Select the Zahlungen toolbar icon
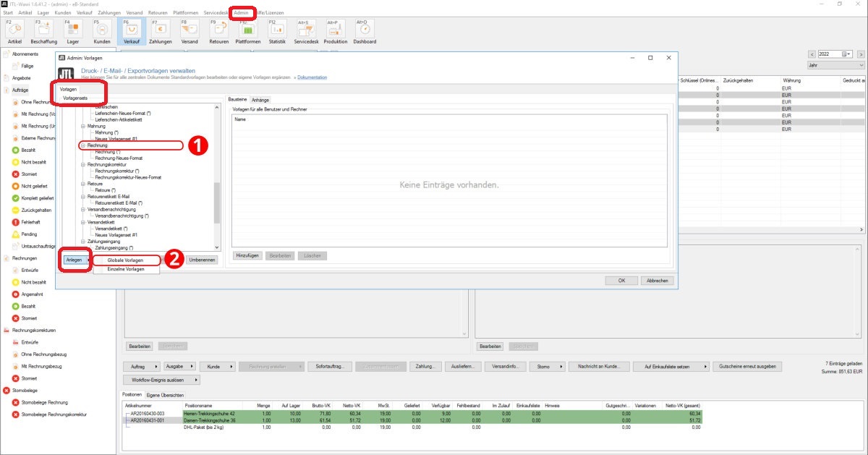The height and width of the screenshot is (455, 868). point(160,32)
